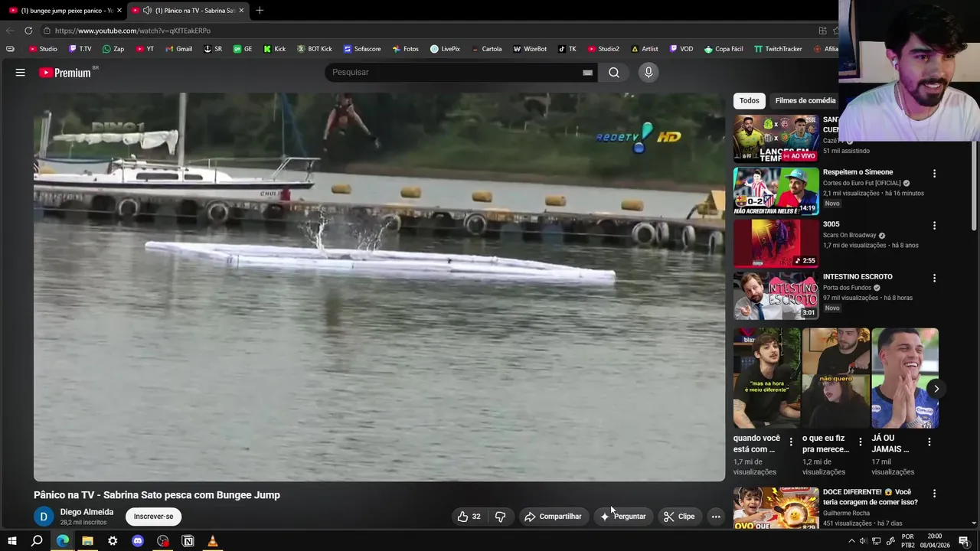Open the Studio2 bookmark
The height and width of the screenshot is (551, 980).
[x=603, y=49]
